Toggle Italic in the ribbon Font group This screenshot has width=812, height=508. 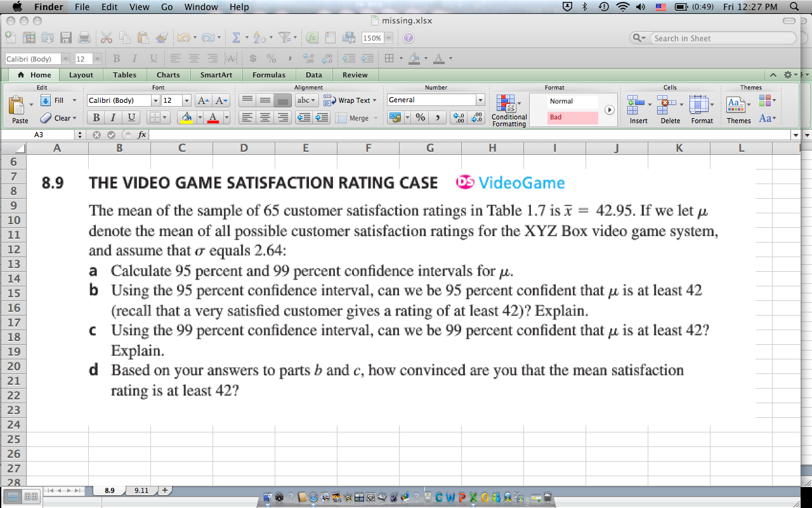[114, 117]
